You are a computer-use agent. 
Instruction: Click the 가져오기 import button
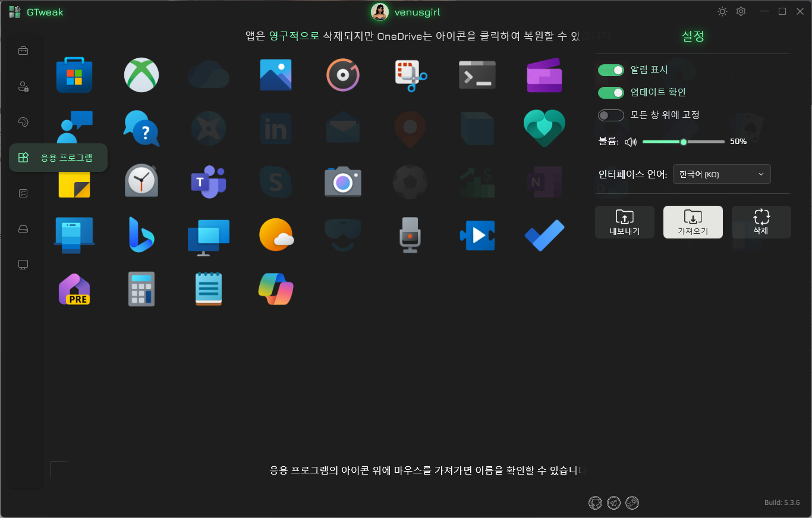point(693,222)
